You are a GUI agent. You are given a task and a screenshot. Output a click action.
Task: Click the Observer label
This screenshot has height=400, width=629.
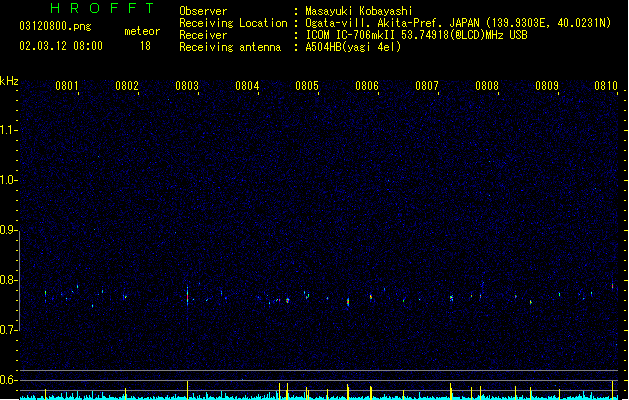point(203,11)
